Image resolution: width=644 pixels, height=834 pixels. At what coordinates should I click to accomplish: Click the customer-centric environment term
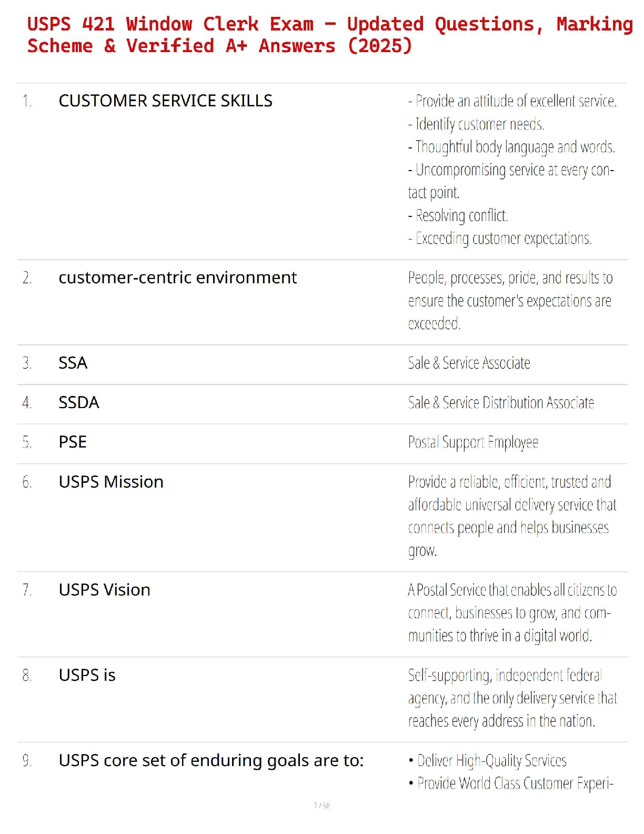pyautogui.click(x=177, y=277)
